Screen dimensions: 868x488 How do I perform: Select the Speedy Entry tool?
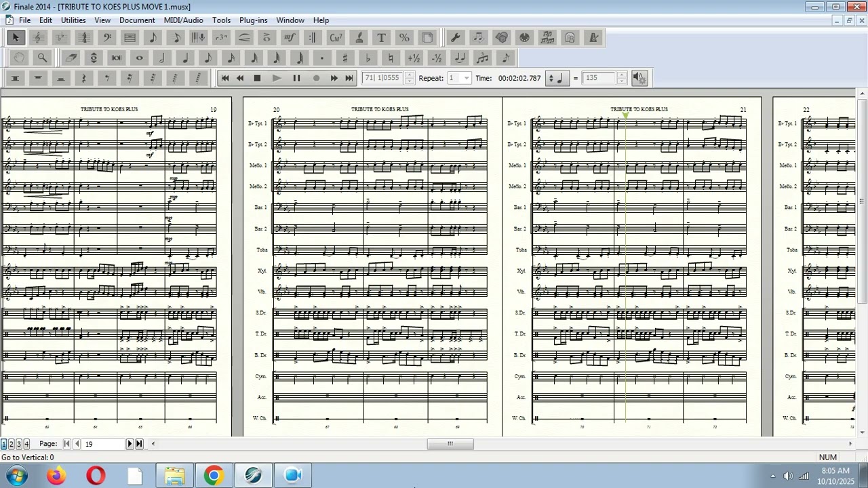pyautogui.click(x=176, y=37)
